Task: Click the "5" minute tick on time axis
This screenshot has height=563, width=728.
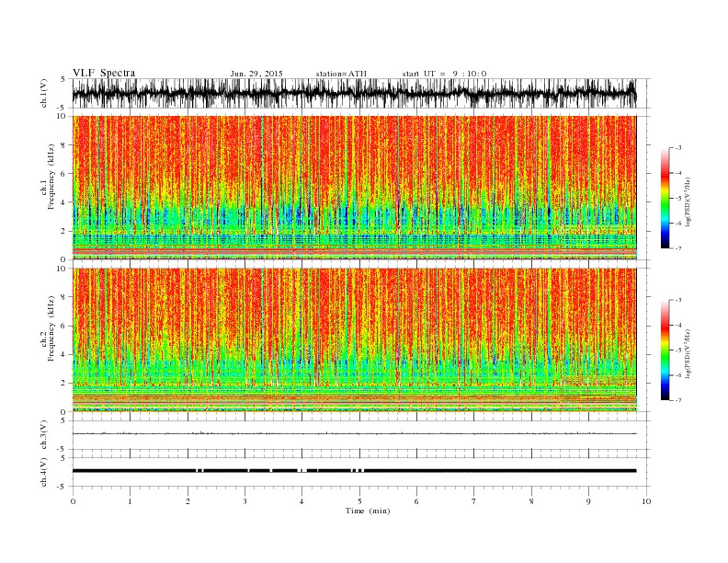Action: [359, 501]
